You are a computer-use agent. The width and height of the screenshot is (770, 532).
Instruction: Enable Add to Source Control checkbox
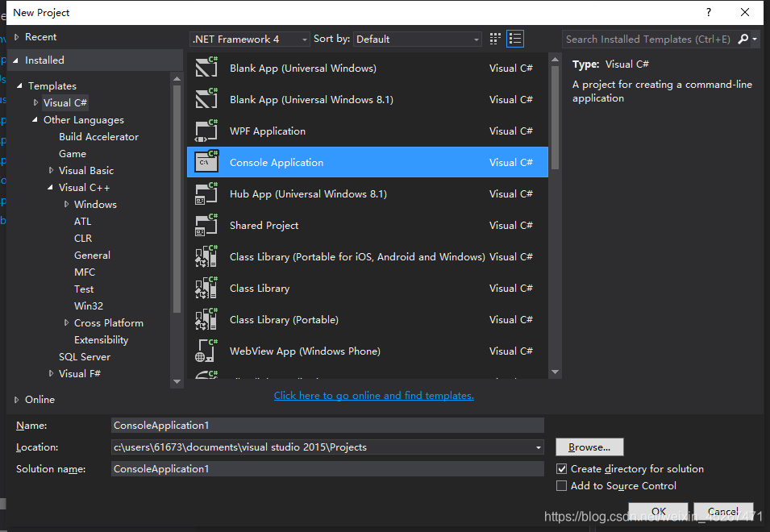[561, 486]
